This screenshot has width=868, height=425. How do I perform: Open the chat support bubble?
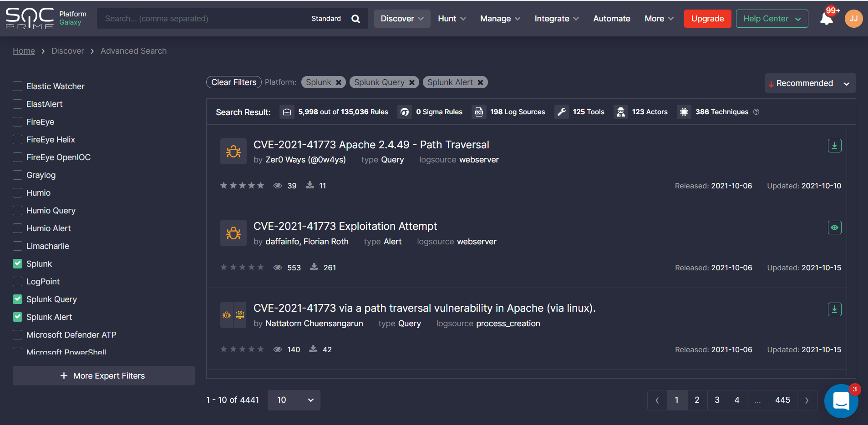[840, 401]
